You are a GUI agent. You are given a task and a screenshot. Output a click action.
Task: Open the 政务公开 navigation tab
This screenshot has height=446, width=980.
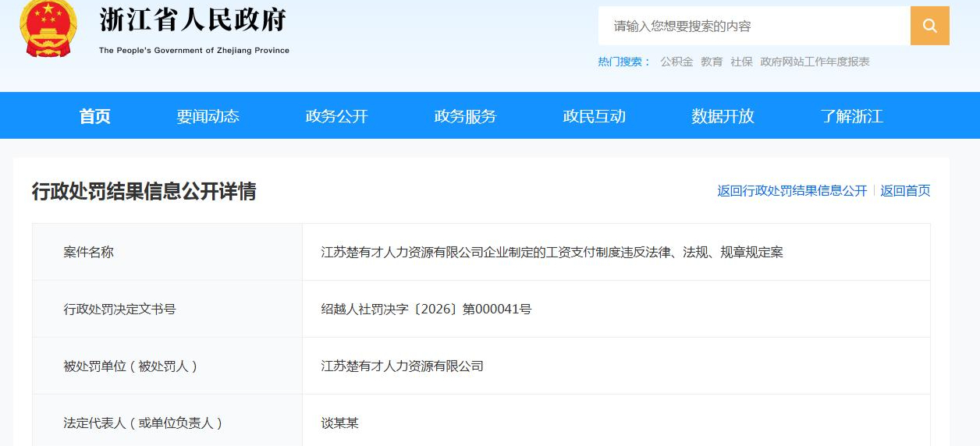pyautogui.click(x=336, y=116)
